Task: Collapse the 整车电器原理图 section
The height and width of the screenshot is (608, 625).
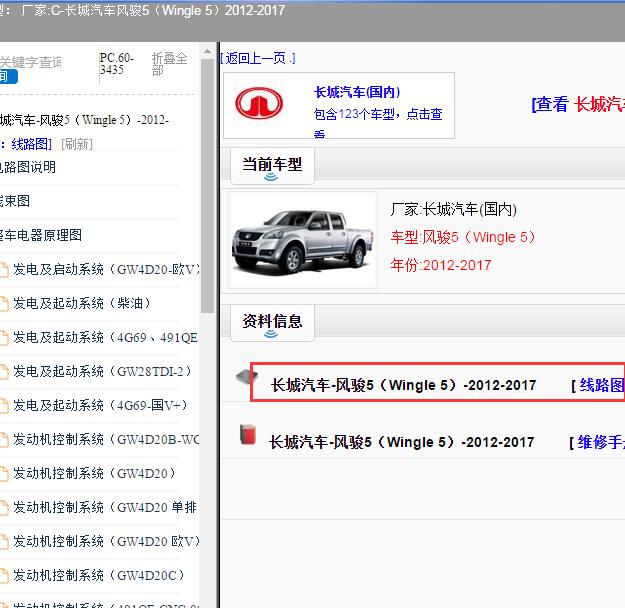Action: pos(41,235)
